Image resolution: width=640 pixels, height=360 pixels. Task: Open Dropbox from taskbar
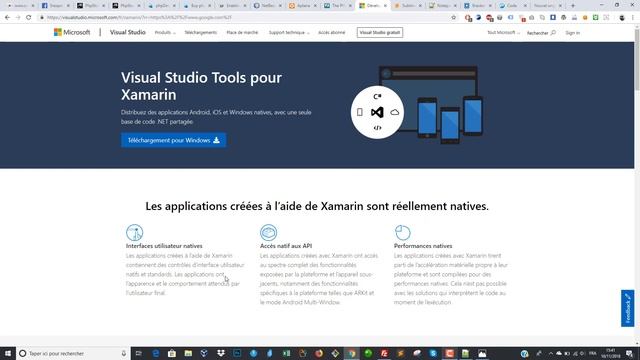(x=221, y=353)
